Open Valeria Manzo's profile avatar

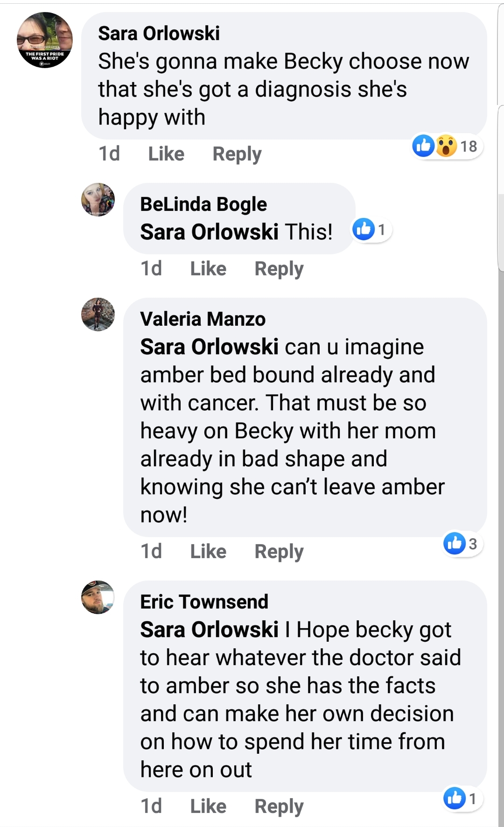(98, 315)
